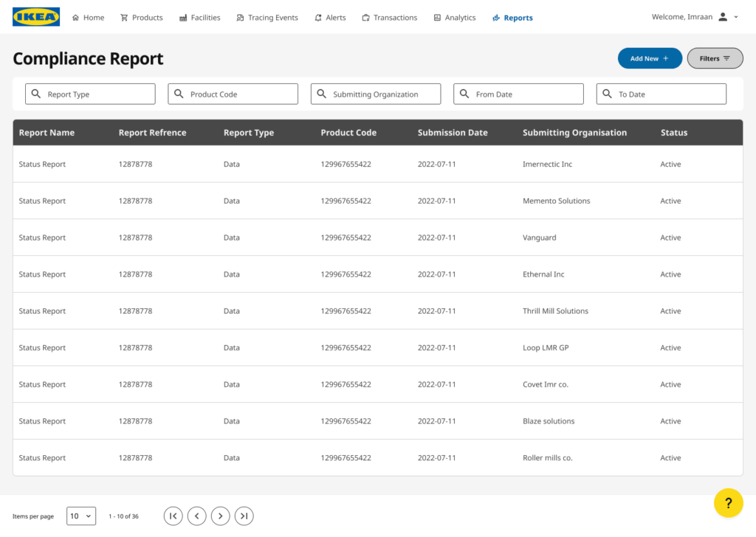Select the Memento Solutions row

pos(378,201)
